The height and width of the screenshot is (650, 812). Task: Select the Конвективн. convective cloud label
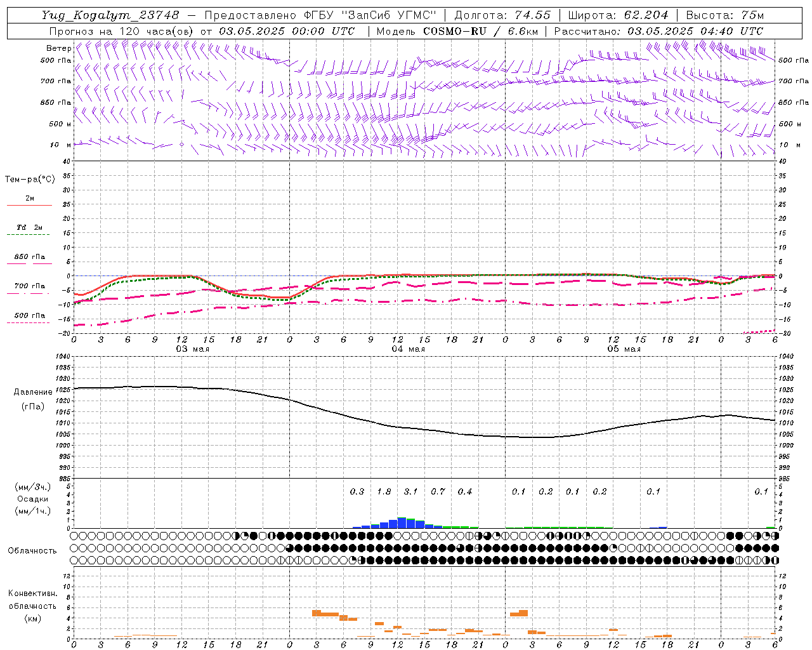[x=32, y=594]
